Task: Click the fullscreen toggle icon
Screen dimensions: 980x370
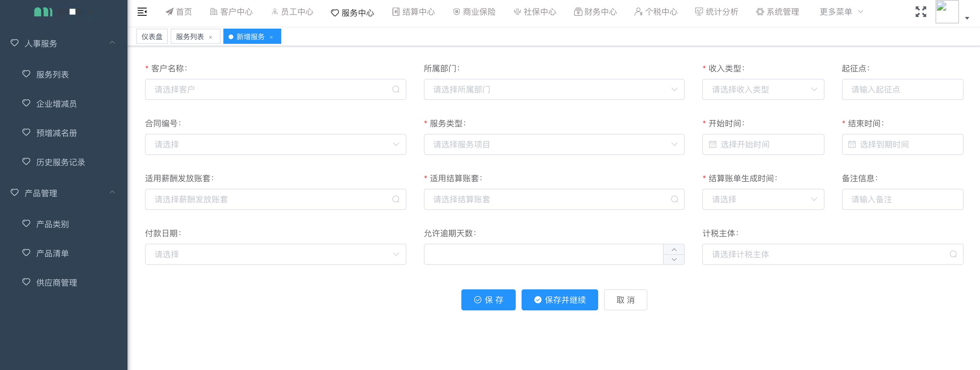Action: pos(921,12)
